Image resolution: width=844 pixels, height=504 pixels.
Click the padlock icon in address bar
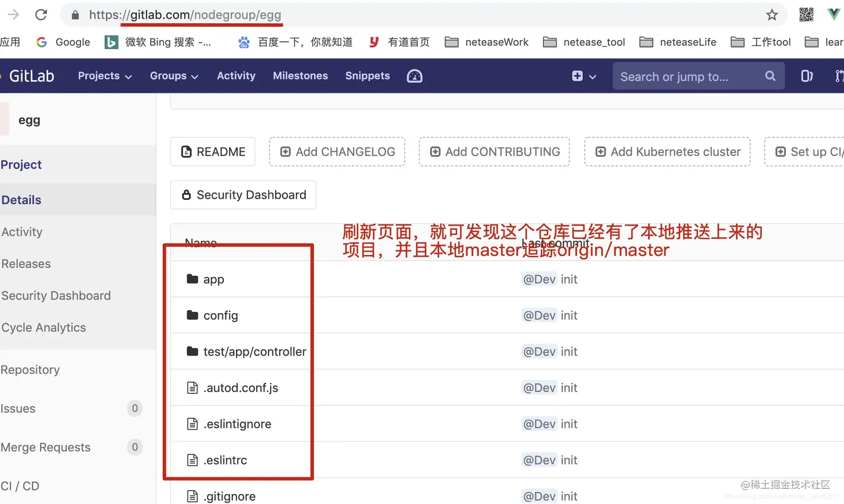click(x=75, y=15)
